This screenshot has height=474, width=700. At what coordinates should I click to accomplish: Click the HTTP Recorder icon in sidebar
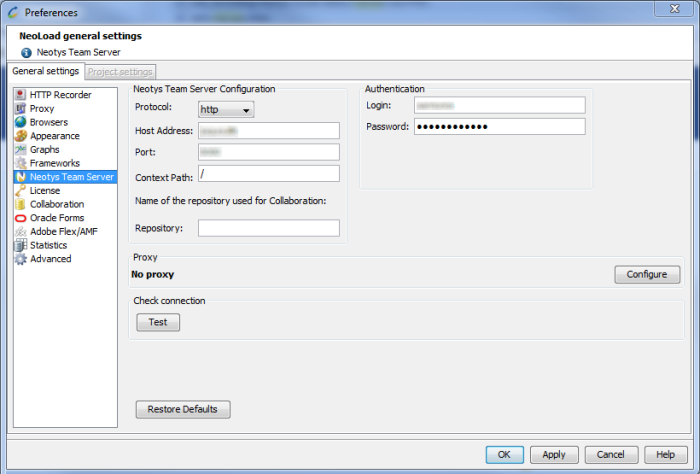coord(20,95)
